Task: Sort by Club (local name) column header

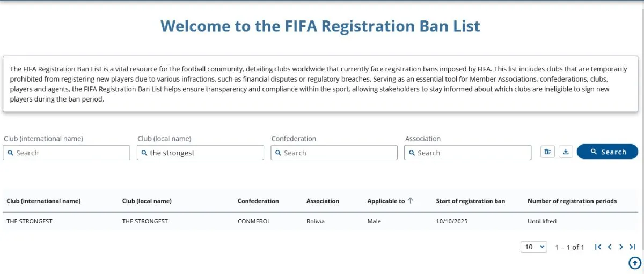Action: (x=147, y=201)
